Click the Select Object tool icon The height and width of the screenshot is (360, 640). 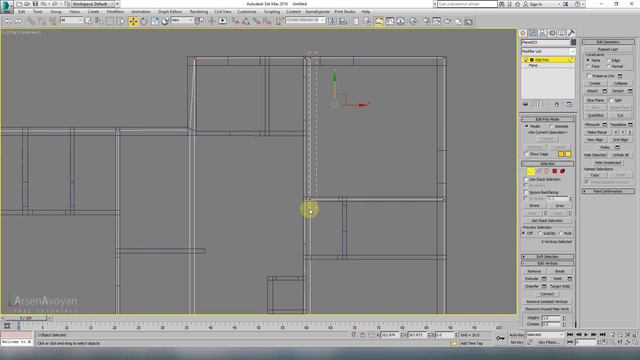tap(89, 21)
